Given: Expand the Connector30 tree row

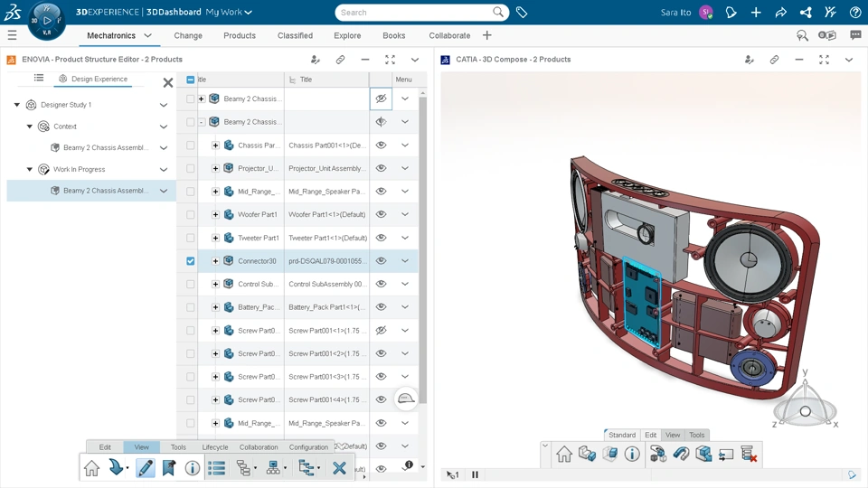Looking at the screenshot, I should tap(215, 260).
